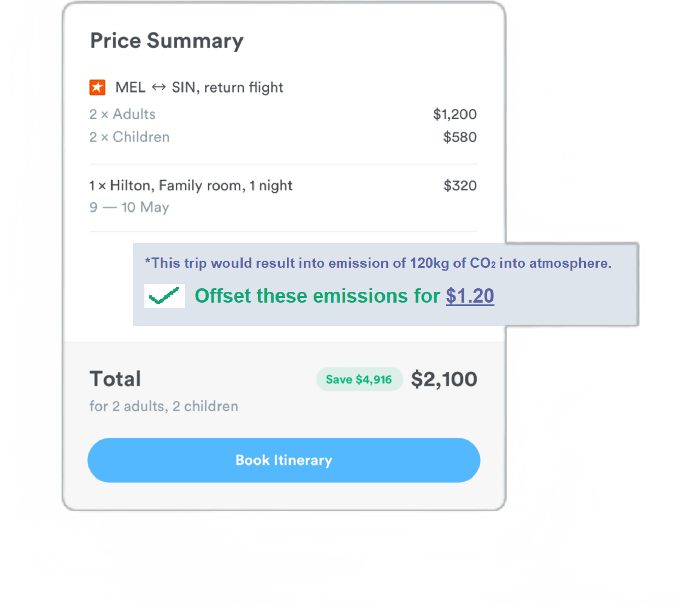686x616 pixels.
Task: Click the 9 — 10 May date range
Action: point(129,207)
